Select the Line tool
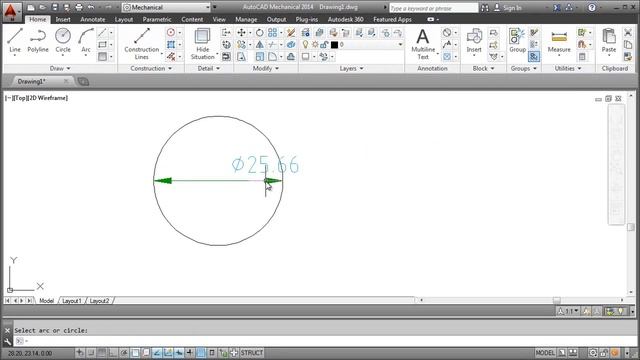The image size is (640, 360). click(x=15, y=41)
